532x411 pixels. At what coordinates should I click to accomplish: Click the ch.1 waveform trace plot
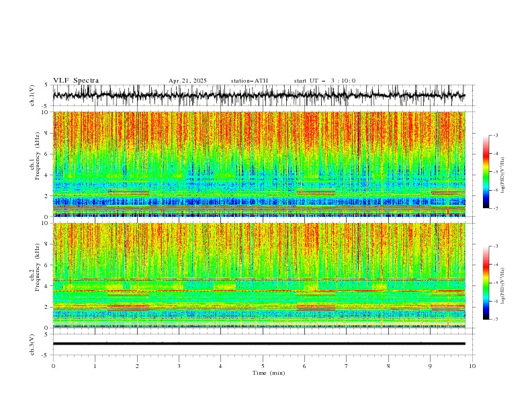(259, 95)
